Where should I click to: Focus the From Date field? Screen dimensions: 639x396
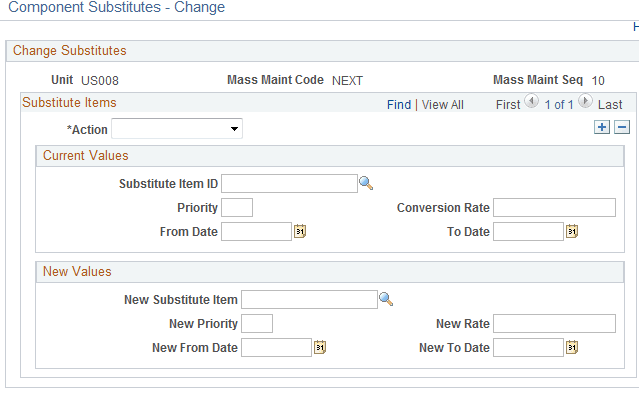click(x=256, y=231)
